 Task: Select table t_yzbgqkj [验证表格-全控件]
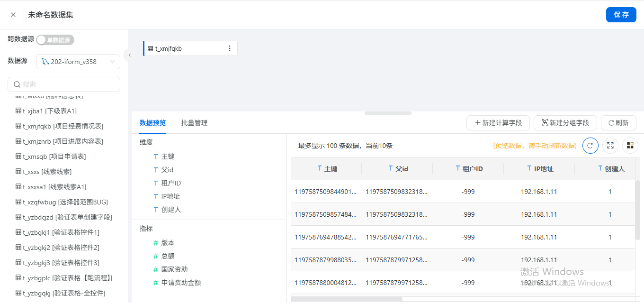click(x=60, y=293)
